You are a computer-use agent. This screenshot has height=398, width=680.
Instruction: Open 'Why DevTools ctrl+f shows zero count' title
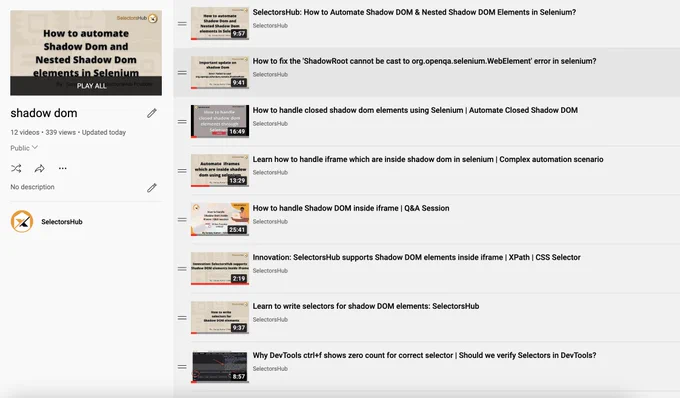[x=424, y=355]
